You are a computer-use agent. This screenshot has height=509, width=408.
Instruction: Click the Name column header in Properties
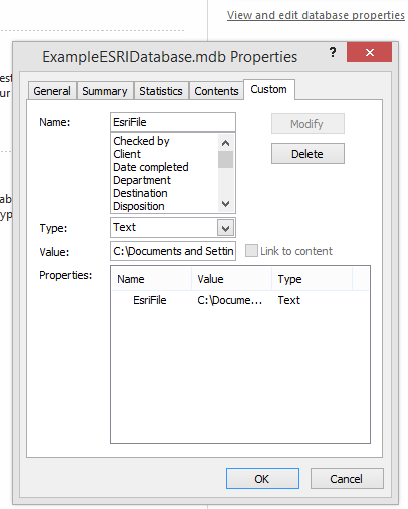pyautogui.click(x=152, y=279)
